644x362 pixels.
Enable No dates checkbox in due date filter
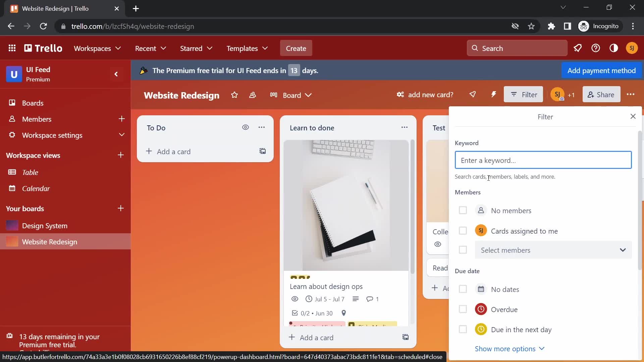tap(463, 289)
